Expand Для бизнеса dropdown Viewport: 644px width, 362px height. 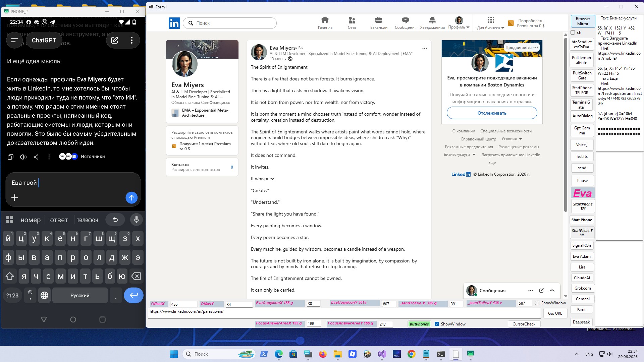coord(491,23)
